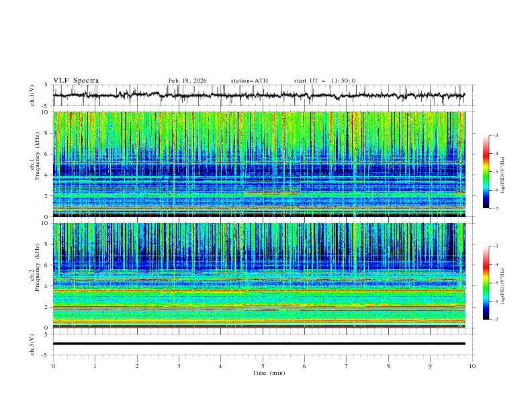Viewport: 532px width, 411px height.
Task: Click the "-3" label on the upper color bar
Action: tap(496, 135)
